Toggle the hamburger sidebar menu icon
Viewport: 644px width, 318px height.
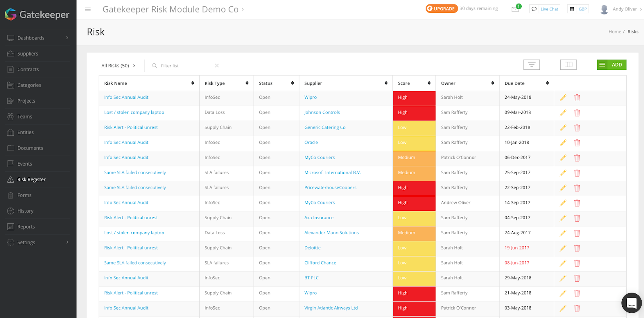click(88, 9)
